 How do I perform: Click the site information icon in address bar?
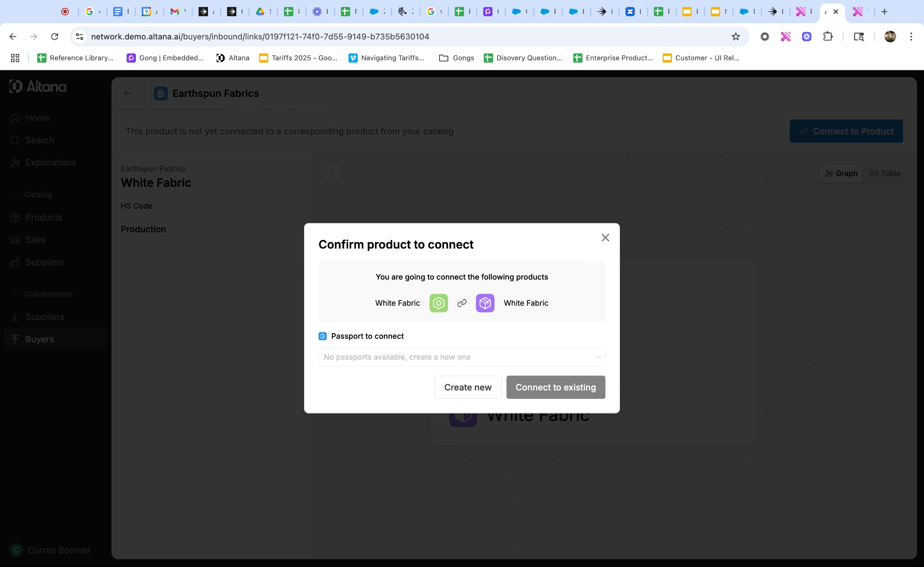pos(80,37)
